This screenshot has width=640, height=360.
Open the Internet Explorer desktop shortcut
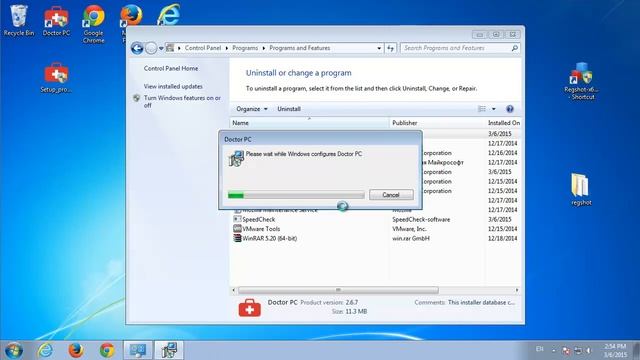point(168,15)
